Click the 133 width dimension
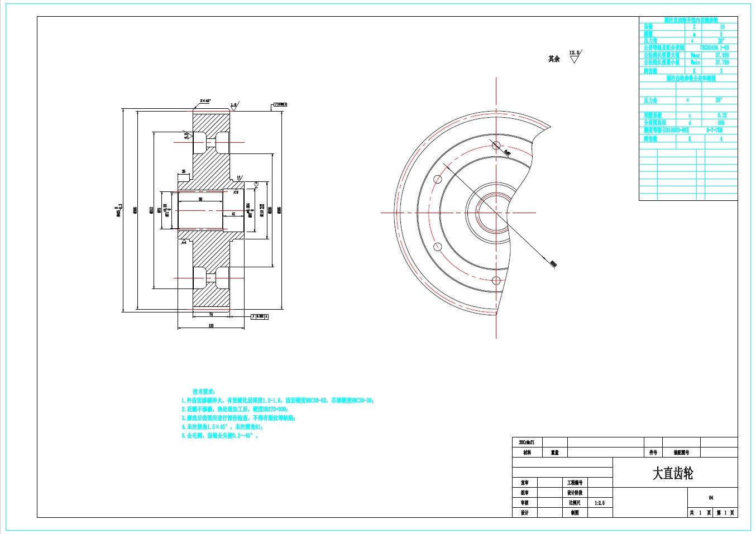 211,326
